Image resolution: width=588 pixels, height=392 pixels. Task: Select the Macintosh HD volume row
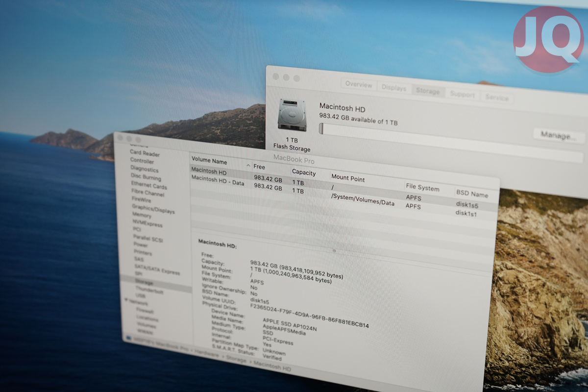(344, 186)
